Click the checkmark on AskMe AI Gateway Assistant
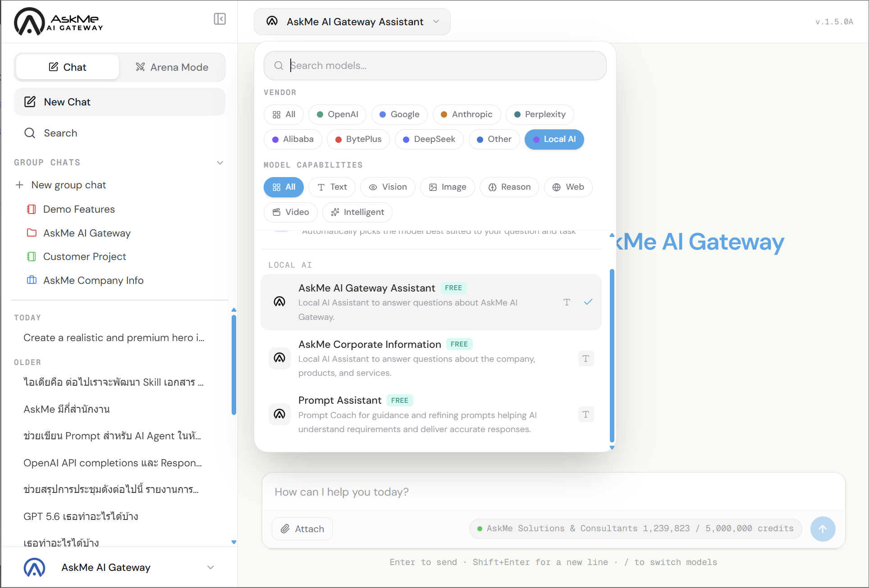 click(588, 302)
